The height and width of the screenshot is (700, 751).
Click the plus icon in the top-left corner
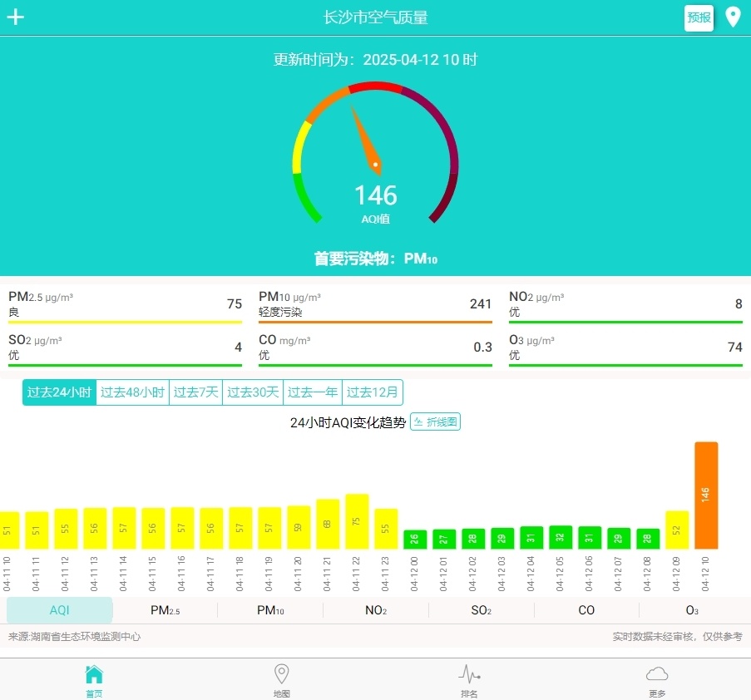[15, 17]
